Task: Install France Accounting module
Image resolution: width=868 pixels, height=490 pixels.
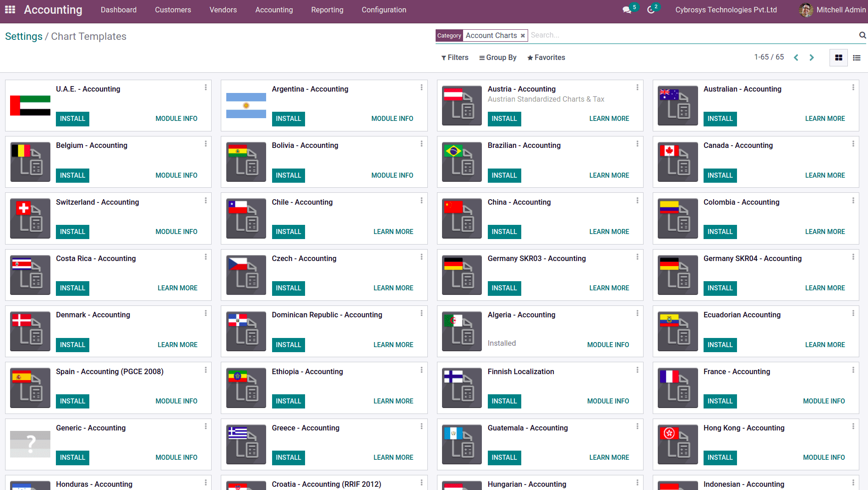Action: click(x=720, y=401)
